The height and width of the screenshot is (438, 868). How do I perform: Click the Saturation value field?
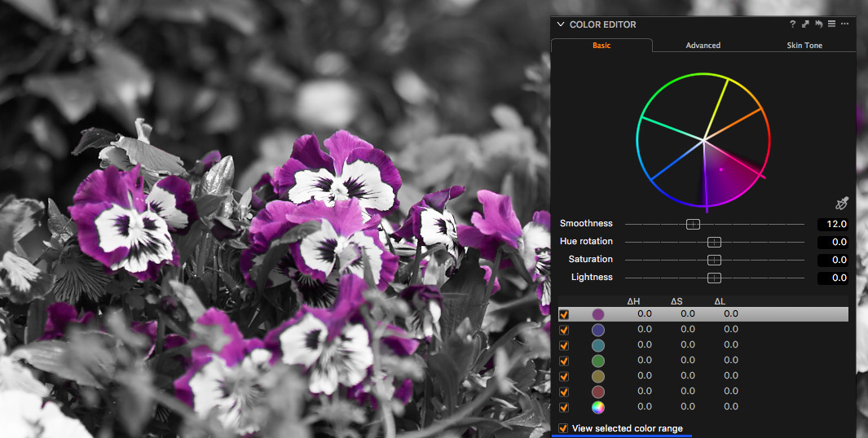pos(833,260)
